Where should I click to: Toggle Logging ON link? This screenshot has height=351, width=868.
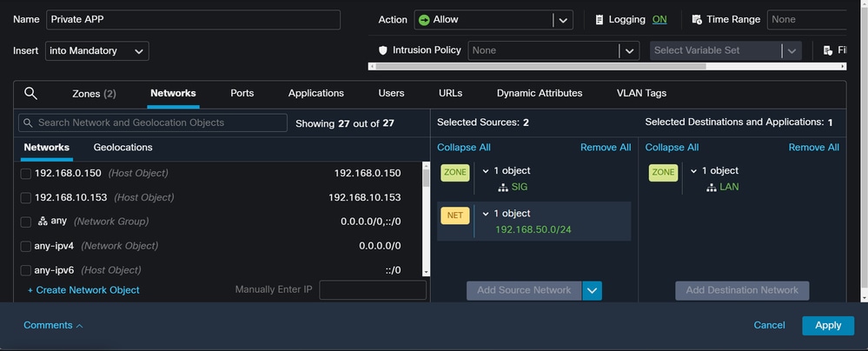click(x=659, y=19)
